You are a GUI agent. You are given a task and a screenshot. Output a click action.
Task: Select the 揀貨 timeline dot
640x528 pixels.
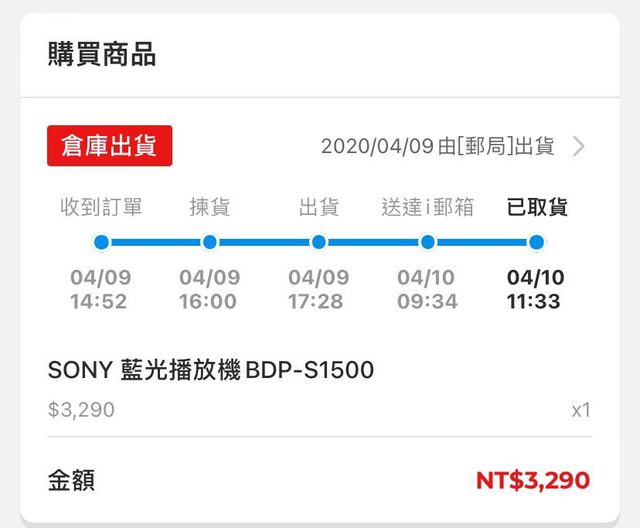click(210, 242)
